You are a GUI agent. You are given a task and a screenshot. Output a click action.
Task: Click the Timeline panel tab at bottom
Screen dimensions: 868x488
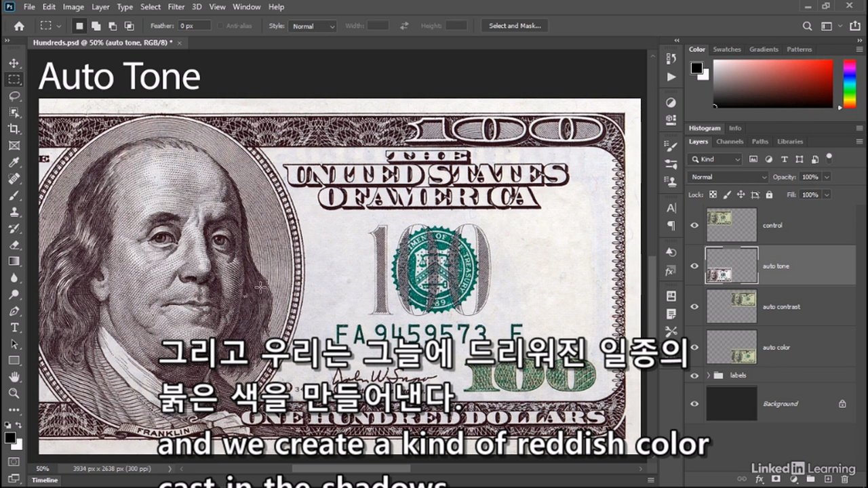pyautogui.click(x=45, y=480)
